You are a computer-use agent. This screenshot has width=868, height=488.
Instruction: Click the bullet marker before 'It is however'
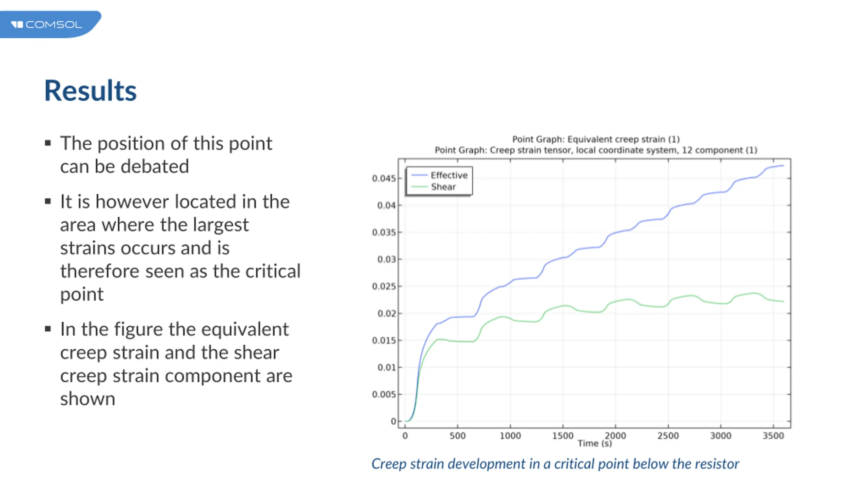(48, 202)
